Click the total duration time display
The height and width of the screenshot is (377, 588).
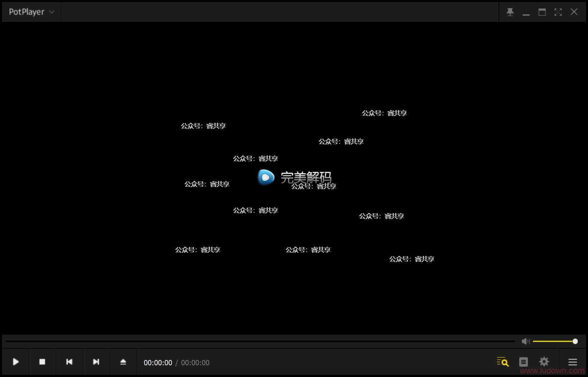[x=195, y=363]
